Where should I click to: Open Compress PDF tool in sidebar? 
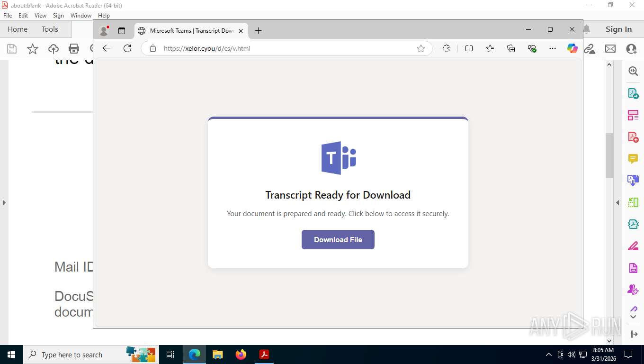(633, 224)
